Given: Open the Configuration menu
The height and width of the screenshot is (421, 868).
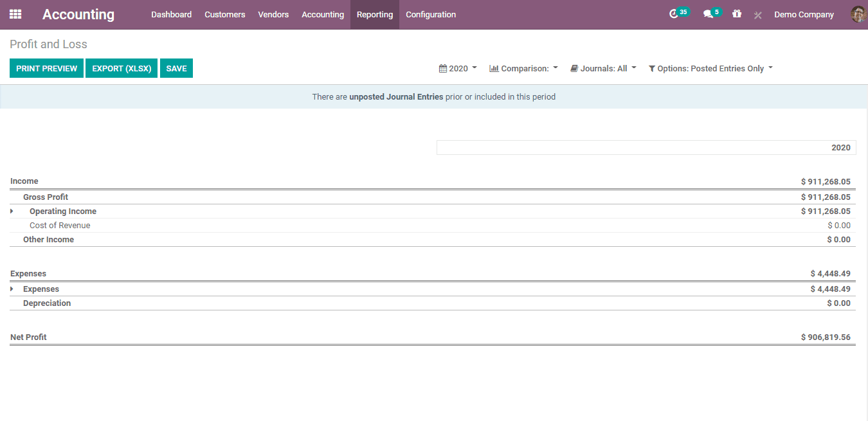Looking at the screenshot, I should (x=431, y=14).
